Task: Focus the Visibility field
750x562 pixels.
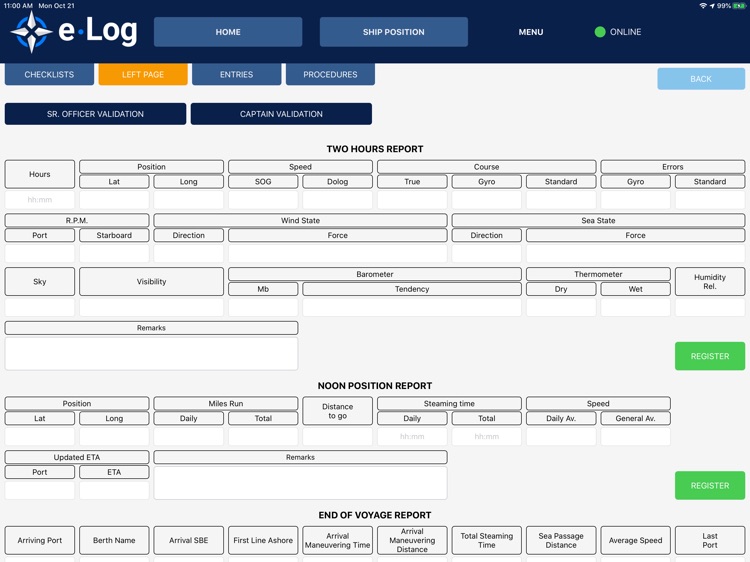Action: (x=151, y=307)
